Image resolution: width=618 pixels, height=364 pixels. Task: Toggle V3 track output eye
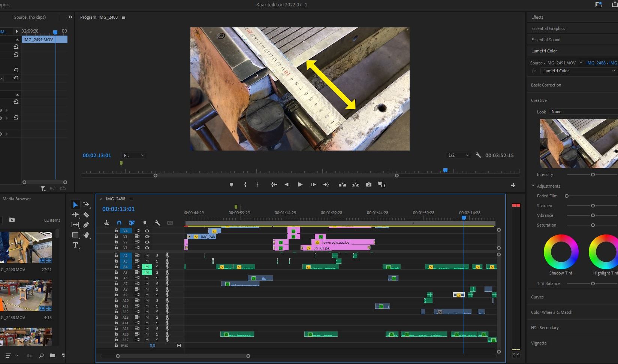point(147,237)
